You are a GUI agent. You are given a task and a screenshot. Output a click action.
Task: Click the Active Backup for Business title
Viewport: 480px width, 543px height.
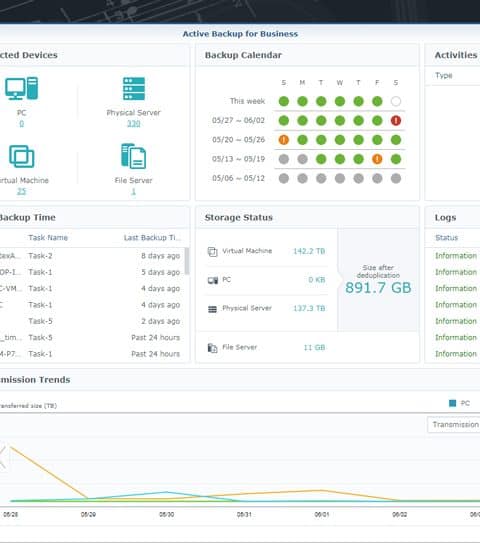pos(240,34)
